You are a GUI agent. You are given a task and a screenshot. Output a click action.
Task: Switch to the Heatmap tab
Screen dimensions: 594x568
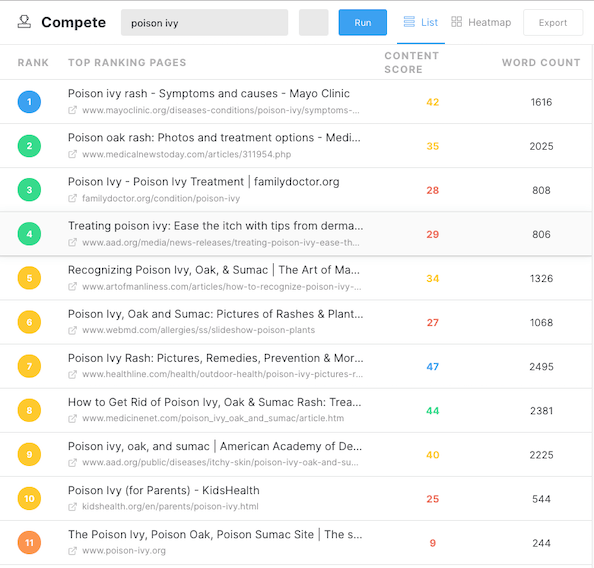point(481,22)
